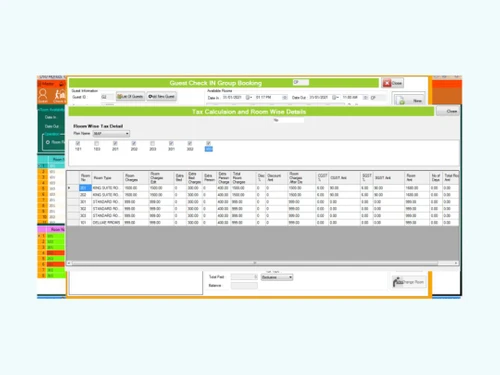Toggle the checkbox for room 202
This screenshot has height=375, width=500.
(134, 143)
